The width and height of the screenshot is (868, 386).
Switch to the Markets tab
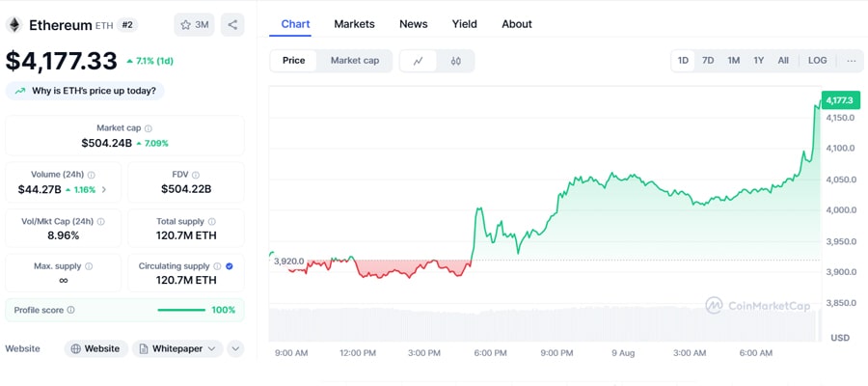(354, 24)
